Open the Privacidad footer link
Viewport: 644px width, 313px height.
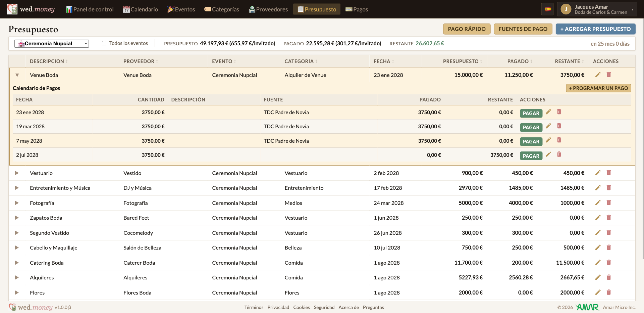click(x=278, y=307)
